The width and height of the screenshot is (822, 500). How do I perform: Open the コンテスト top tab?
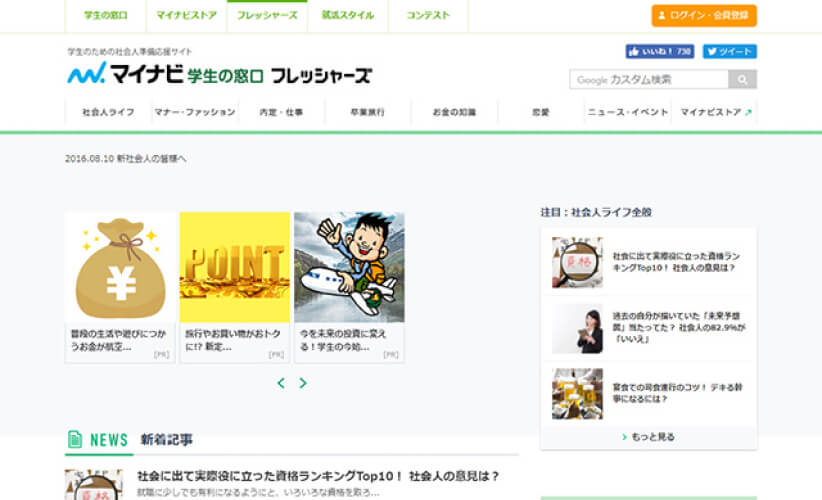pos(428,15)
